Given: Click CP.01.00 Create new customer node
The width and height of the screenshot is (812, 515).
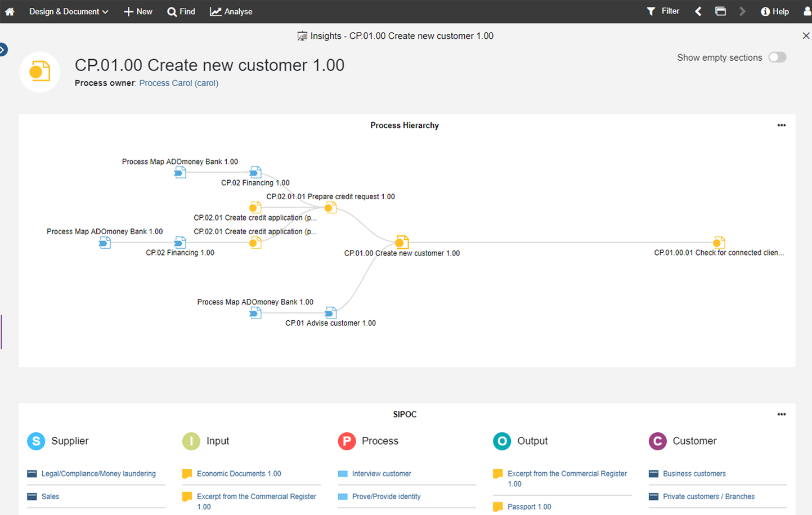Looking at the screenshot, I should coord(401,243).
